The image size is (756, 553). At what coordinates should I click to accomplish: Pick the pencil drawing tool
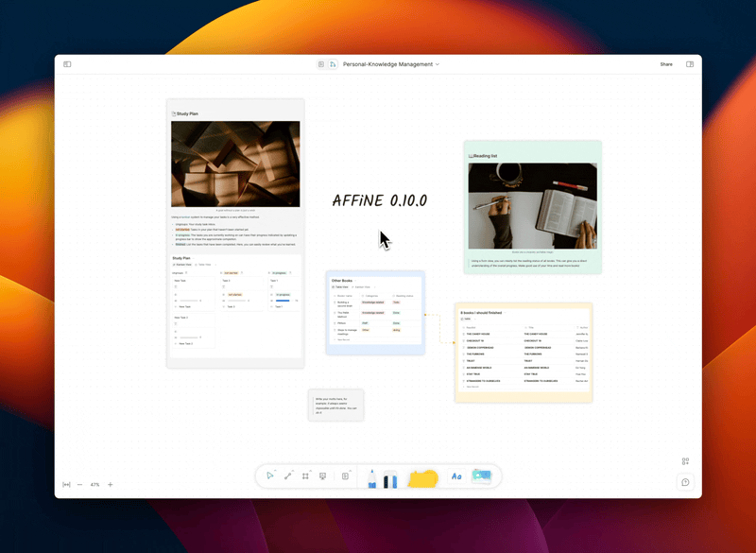(x=371, y=478)
